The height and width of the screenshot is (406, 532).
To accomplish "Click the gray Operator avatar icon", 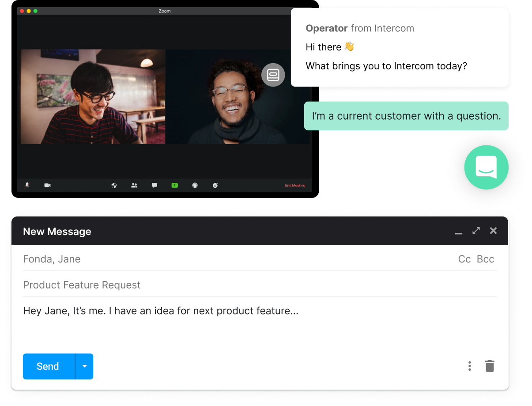I will coord(273,75).
